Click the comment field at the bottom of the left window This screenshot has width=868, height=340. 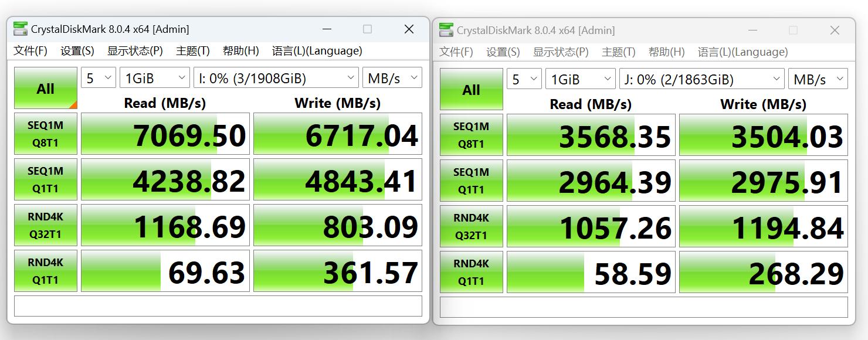(217, 305)
